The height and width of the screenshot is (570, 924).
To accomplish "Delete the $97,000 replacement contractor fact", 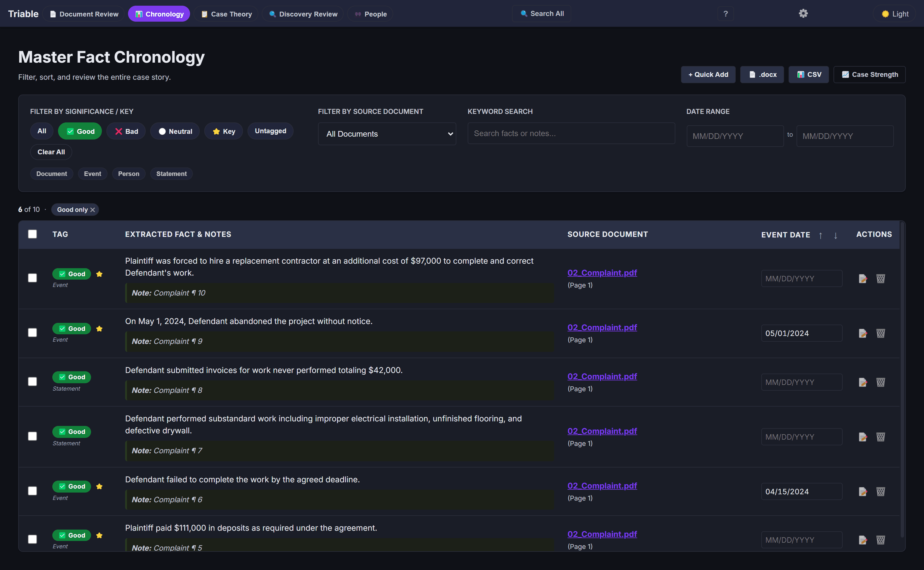I will (880, 278).
